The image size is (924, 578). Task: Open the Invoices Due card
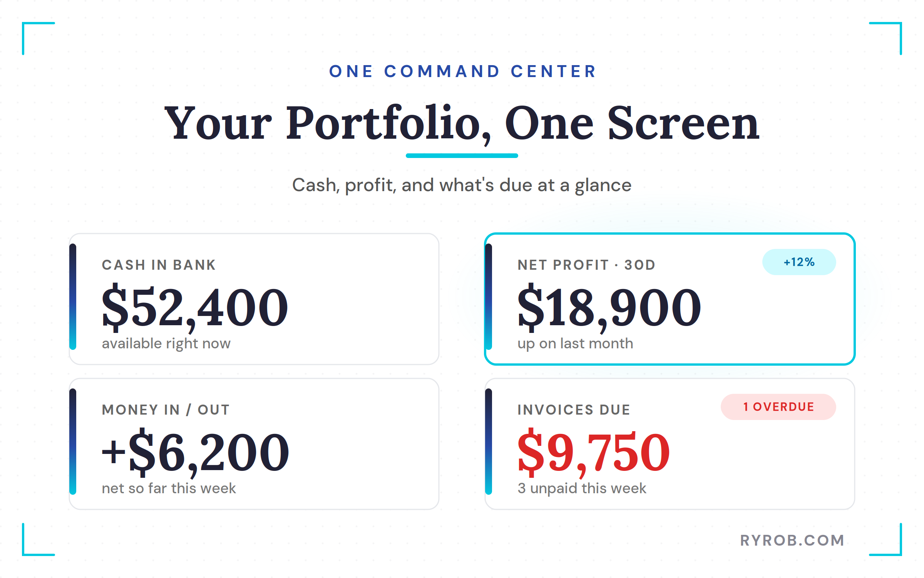pyautogui.click(x=670, y=444)
